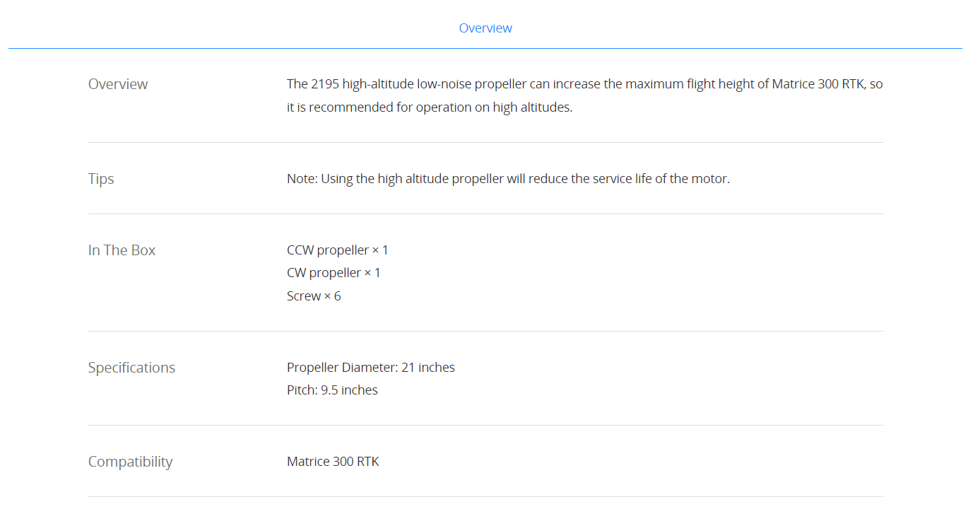Open the blue Overview tab at top
980x514 pixels.
click(x=485, y=28)
